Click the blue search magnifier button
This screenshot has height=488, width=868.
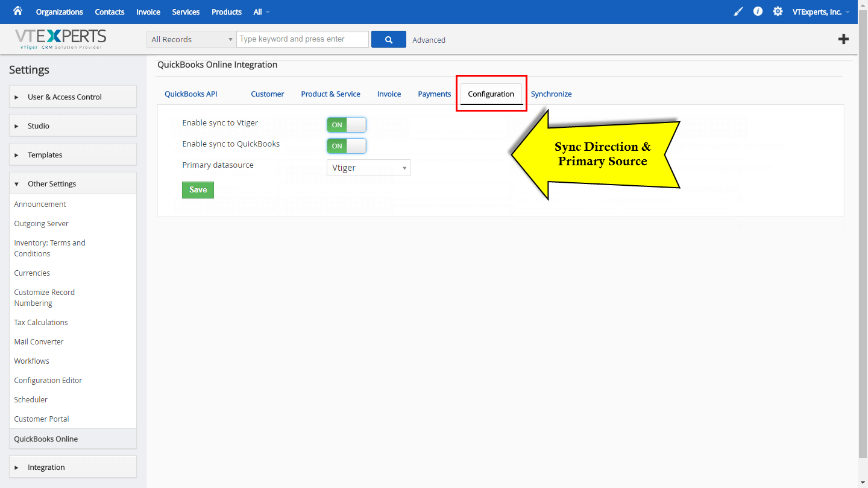pyautogui.click(x=388, y=39)
